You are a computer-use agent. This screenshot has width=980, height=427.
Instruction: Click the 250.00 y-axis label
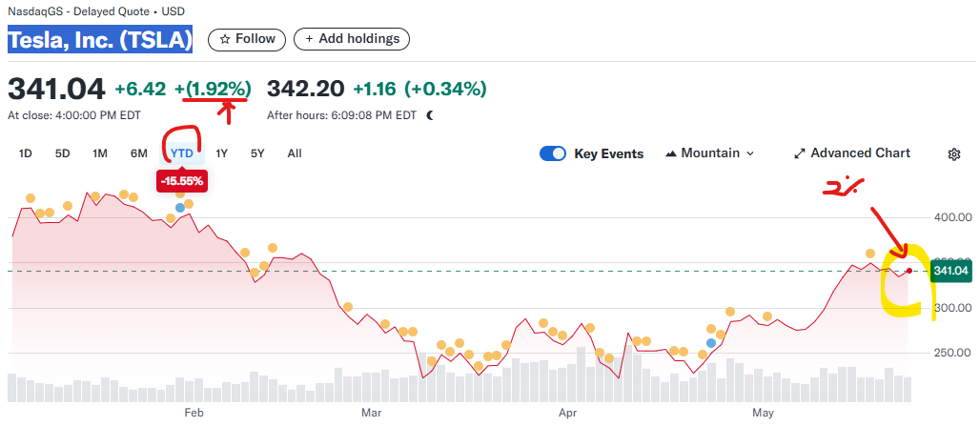coord(950,354)
